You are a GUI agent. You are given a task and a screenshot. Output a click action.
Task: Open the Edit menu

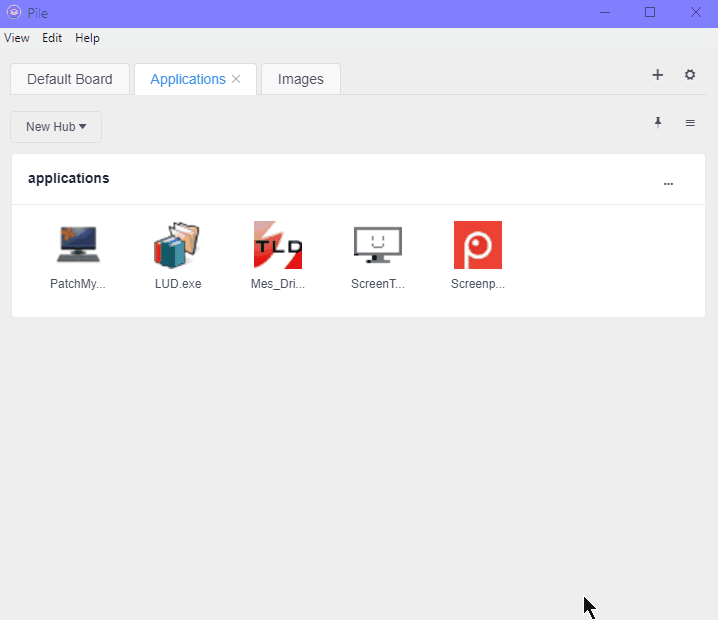tap(52, 38)
